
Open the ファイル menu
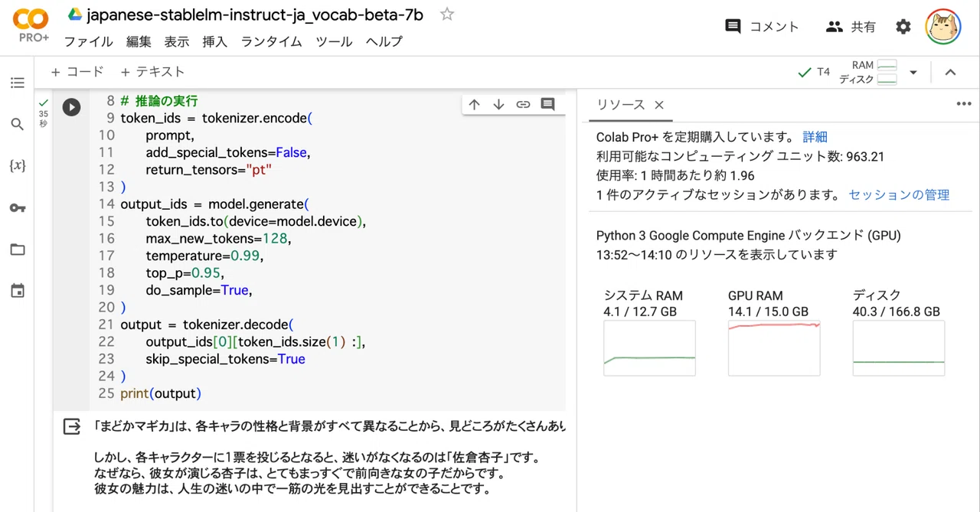click(89, 41)
